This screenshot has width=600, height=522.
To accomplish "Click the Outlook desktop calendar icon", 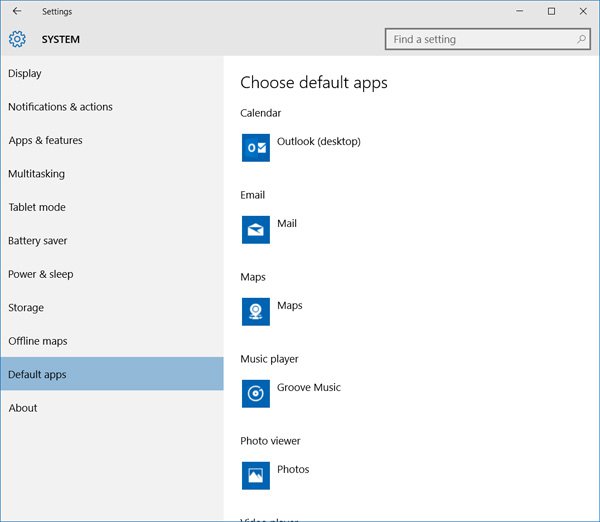I will coord(256,148).
